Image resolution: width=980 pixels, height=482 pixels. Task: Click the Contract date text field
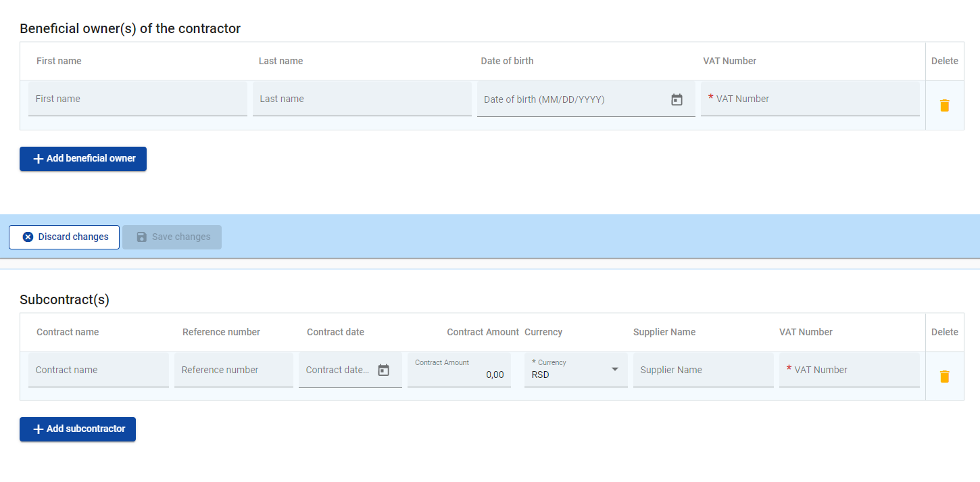coord(337,370)
